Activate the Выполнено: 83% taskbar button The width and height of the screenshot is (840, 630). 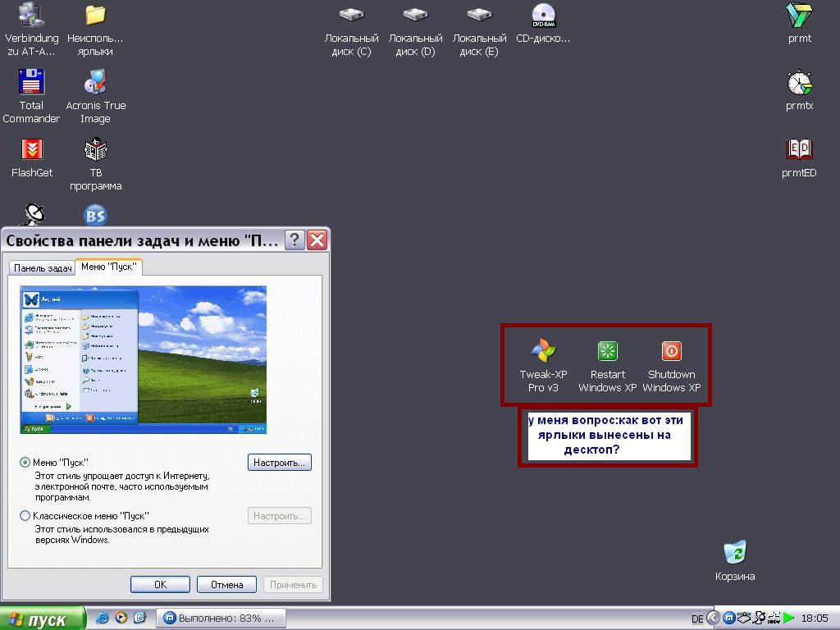pyautogui.click(x=221, y=619)
